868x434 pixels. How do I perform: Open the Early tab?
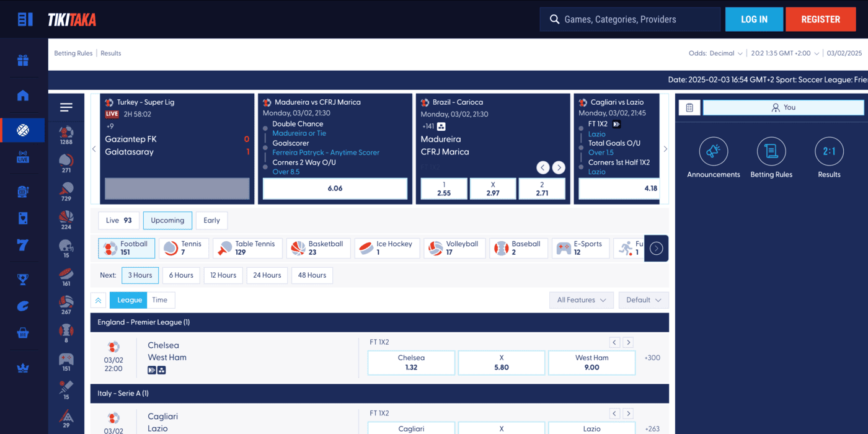pos(211,220)
